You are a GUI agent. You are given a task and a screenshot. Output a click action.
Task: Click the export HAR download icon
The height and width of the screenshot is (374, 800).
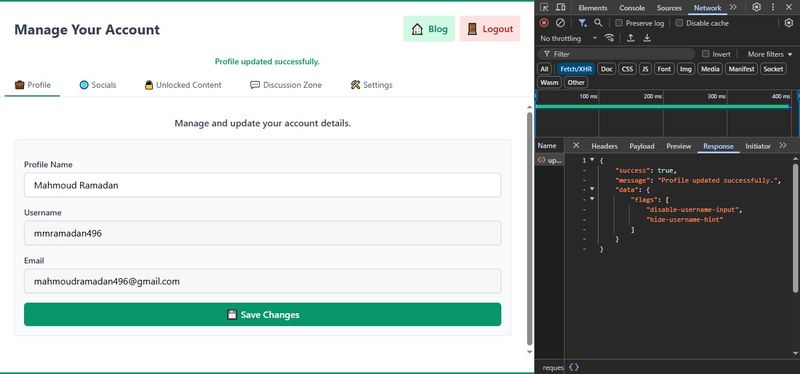tap(647, 38)
